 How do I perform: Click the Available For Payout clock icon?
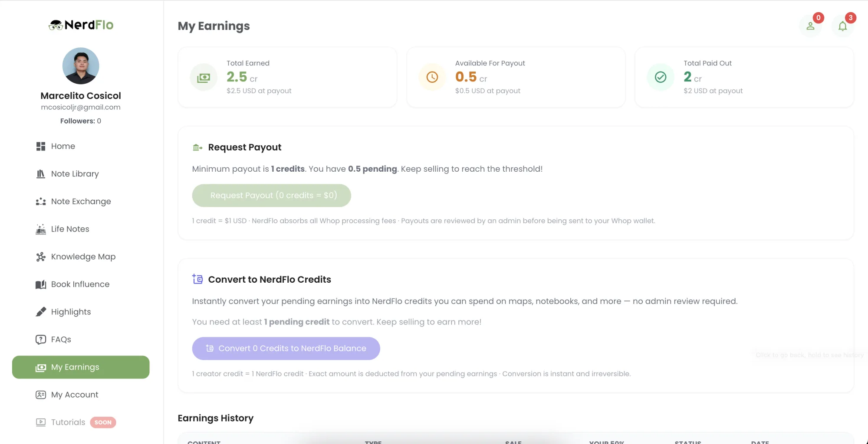(432, 77)
